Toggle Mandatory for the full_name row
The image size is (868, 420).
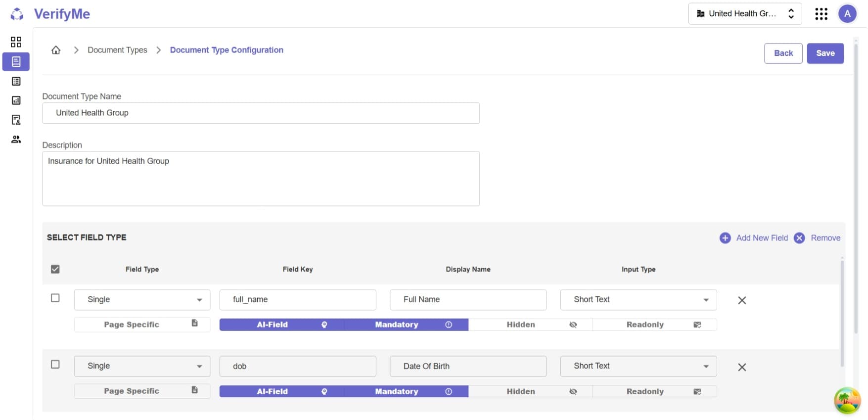pos(406,325)
